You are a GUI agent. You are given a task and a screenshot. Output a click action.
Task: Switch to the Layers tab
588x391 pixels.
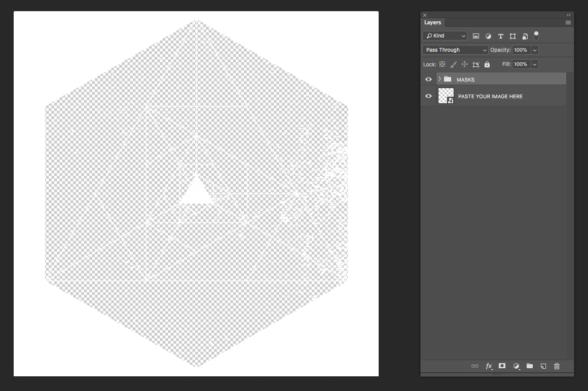point(432,22)
